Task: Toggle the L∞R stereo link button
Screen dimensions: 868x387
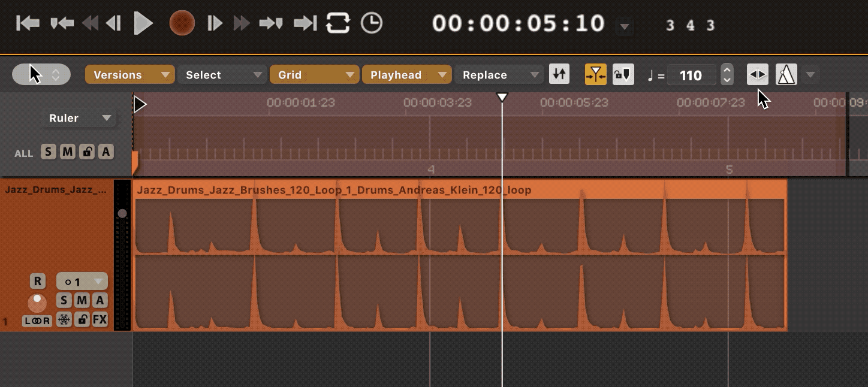Action: [x=37, y=321]
